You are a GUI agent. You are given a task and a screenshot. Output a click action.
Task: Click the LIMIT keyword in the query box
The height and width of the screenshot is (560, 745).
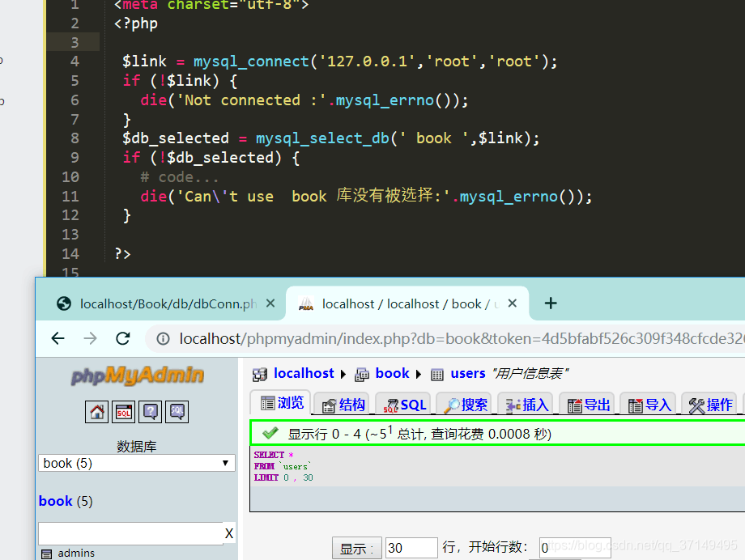click(x=266, y=477)
